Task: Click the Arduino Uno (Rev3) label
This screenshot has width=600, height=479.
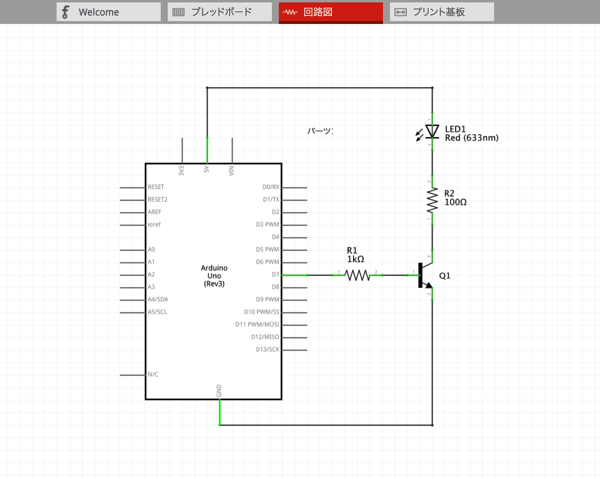Action: (x=214, y=276)
